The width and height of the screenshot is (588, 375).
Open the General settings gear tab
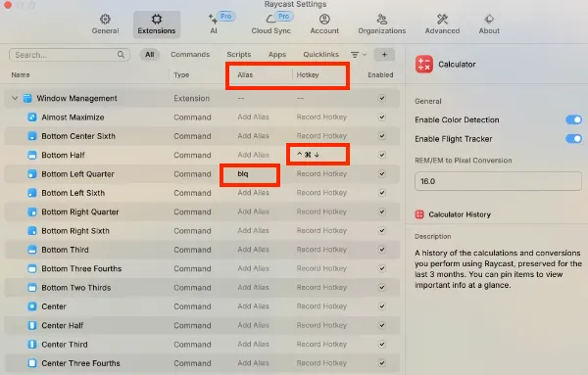click(105, 24)
